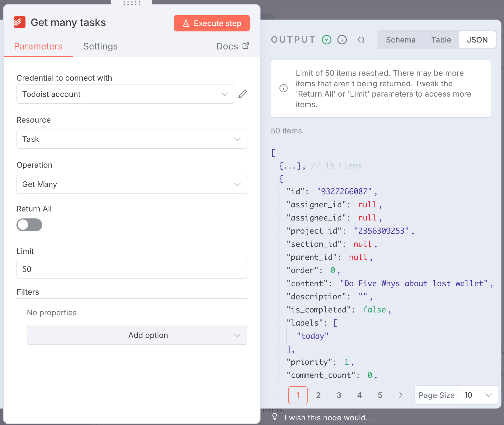
Task: Switch output view to Table
Action: pos(441,40)
